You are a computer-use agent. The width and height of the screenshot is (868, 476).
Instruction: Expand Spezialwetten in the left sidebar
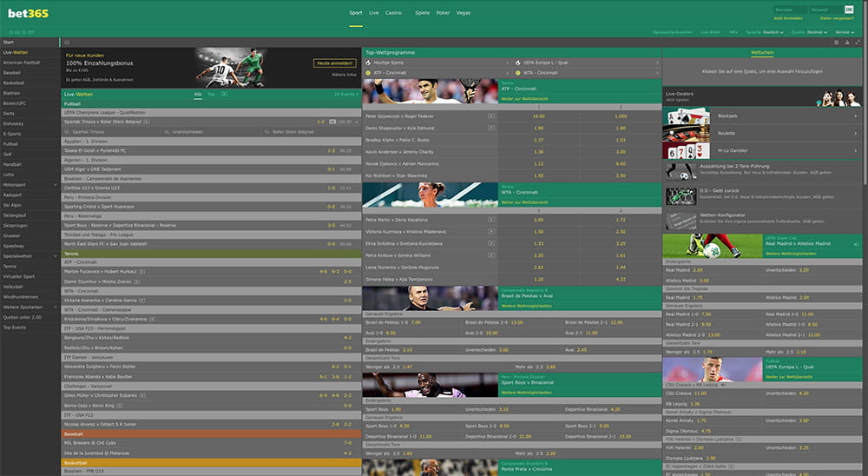click(x=56, y=256)
